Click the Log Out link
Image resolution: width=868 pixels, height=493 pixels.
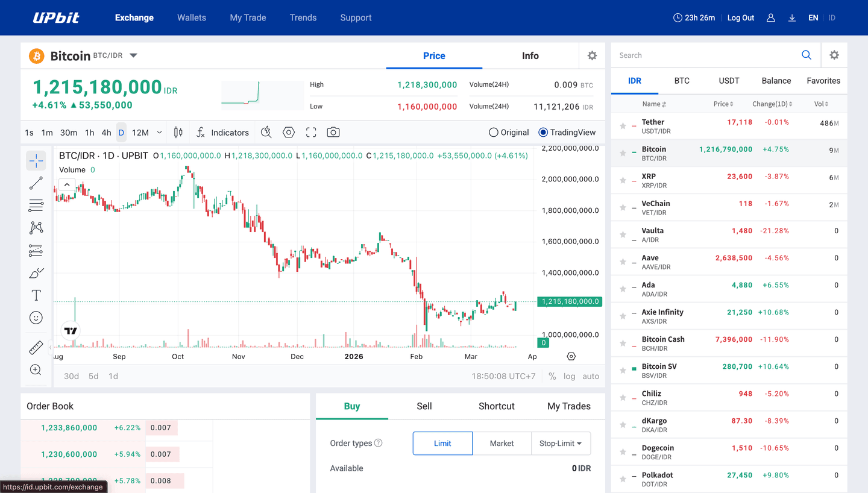(x=740, y=18)
